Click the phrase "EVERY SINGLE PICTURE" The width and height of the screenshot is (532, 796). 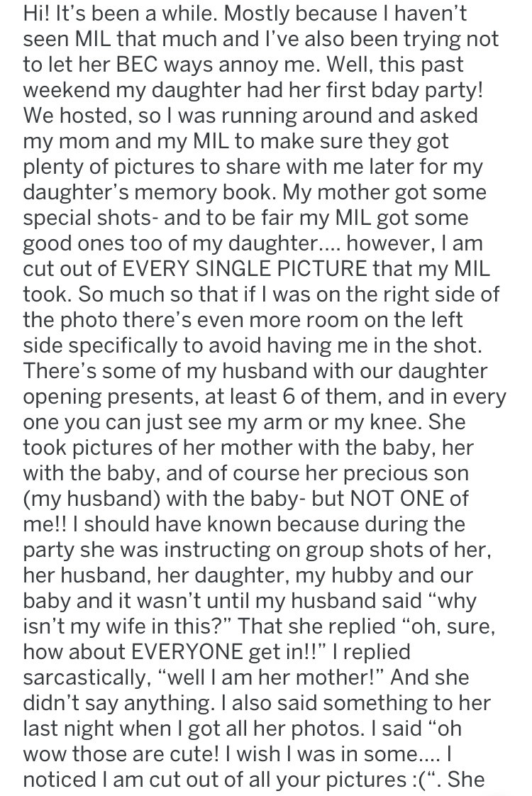tap(245, 269)
